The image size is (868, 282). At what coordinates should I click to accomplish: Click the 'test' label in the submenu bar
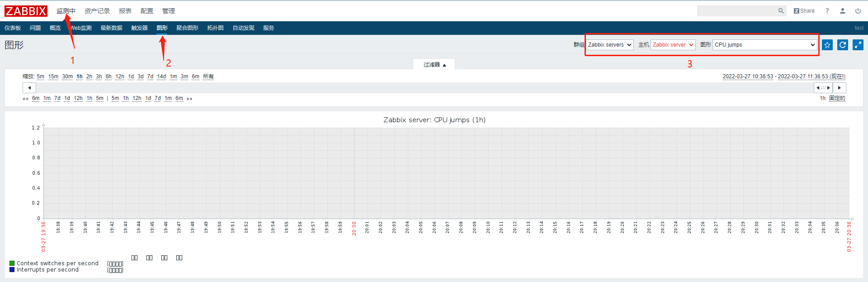pos(859,28)
